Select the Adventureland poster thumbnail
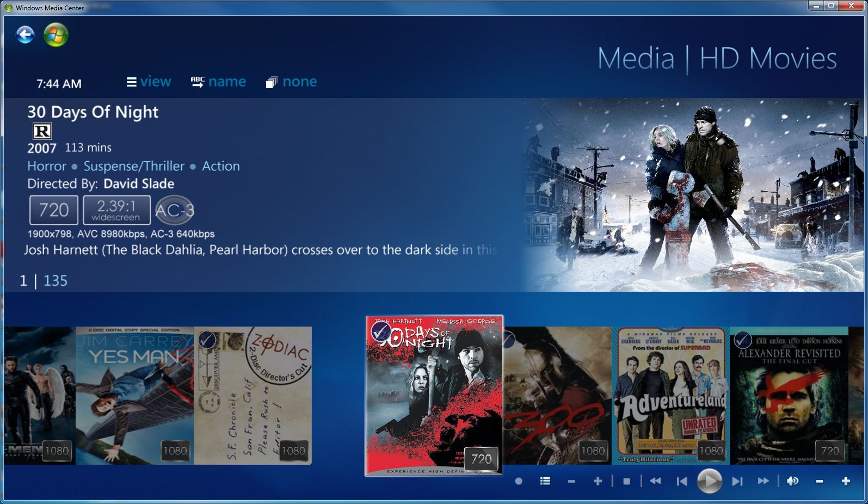This screenshot has height=504, width=868. pos(670,396)
